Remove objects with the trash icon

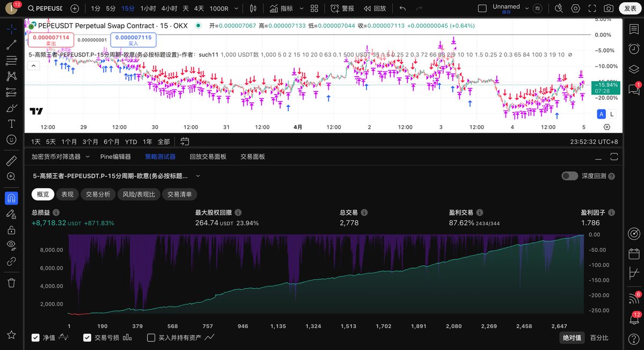click(x=11, y=282)
